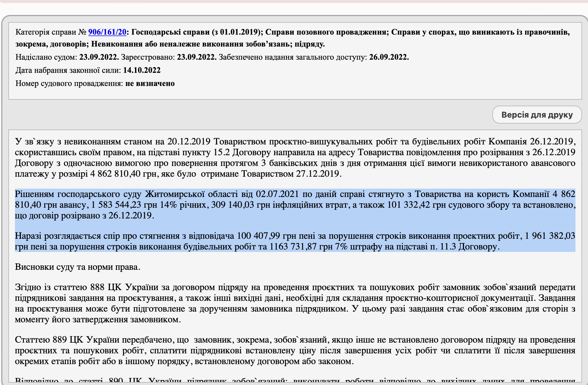
Task: Click public access date 26.09.2022
Action: 389,57
